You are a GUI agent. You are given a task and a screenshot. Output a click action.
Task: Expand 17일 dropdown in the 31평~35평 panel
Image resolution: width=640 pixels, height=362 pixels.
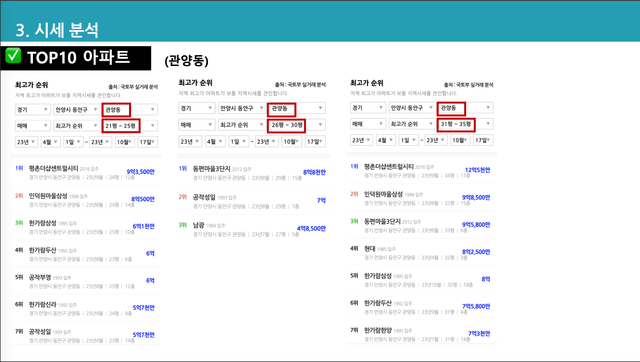[x=483, y=140]
